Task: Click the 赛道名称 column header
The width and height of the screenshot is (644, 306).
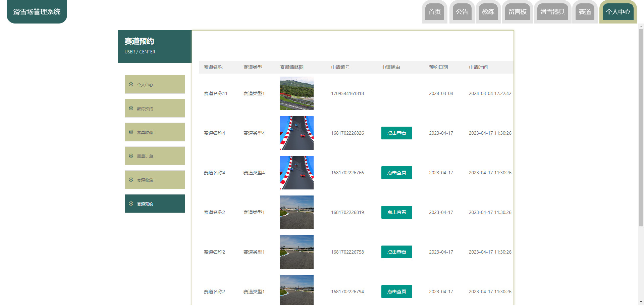Action: 213,67
